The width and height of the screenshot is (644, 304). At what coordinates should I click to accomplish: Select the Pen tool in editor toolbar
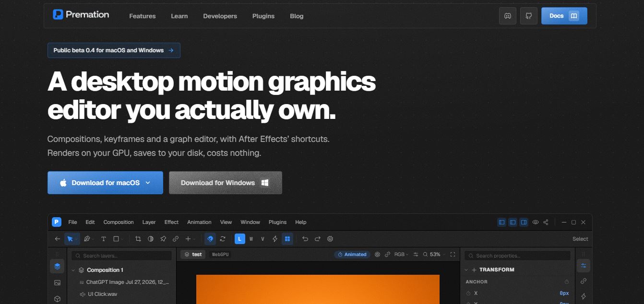click(x=87, y=239)
